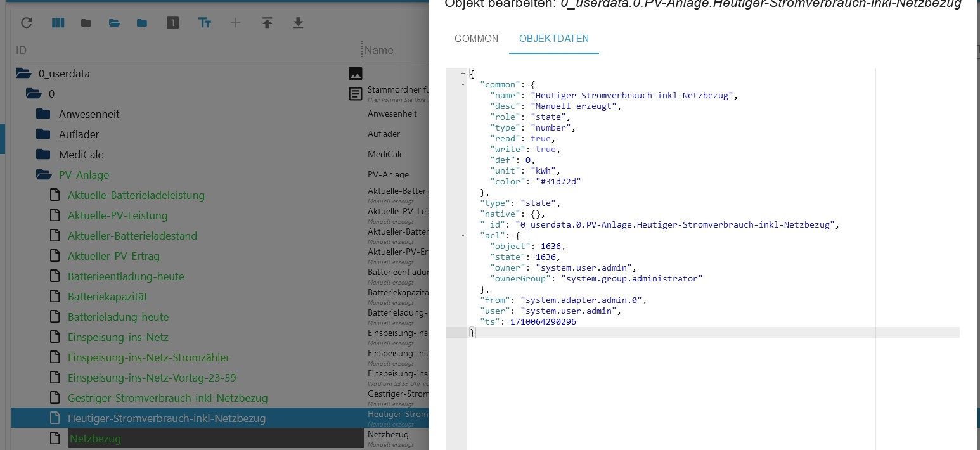This screenshot has width=980, height=450.
Task: Click the download objects arrow icon
Action: click(x=298, y=23)
